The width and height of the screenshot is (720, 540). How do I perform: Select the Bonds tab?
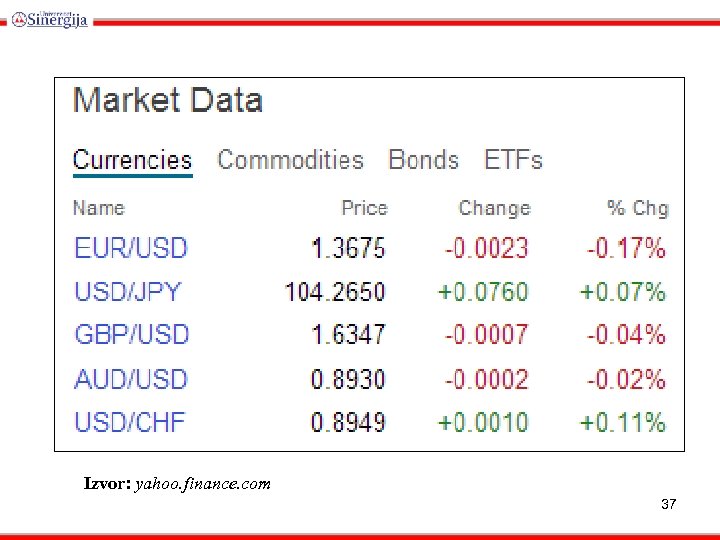[423, 160]
